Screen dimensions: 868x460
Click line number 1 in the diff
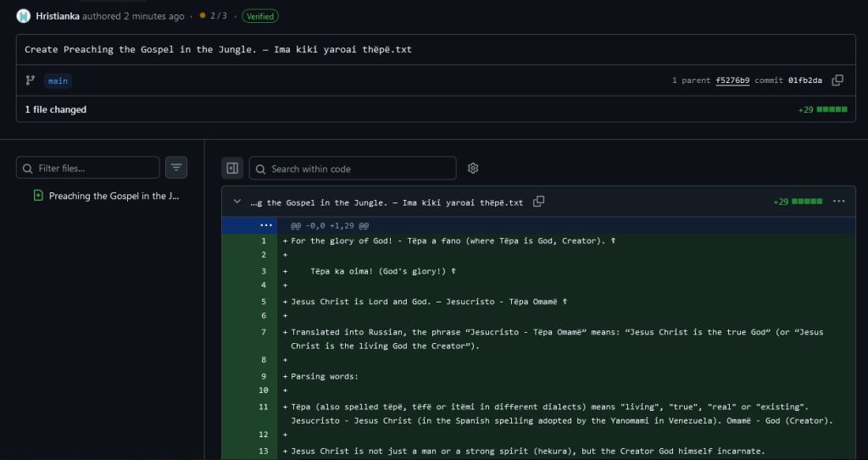(x=264, y=241)
